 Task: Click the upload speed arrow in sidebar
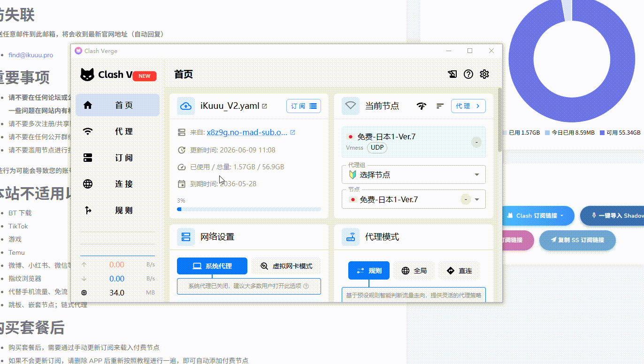point(84,265)
